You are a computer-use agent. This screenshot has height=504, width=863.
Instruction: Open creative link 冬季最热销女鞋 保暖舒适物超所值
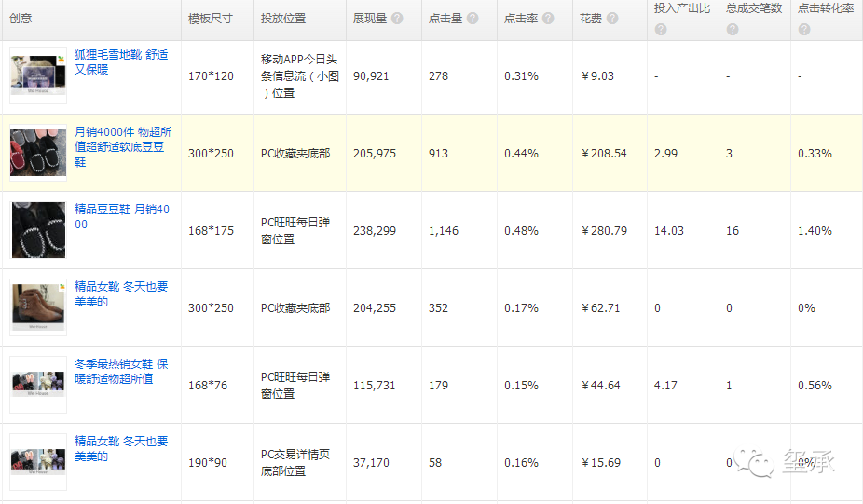[121, 371]
